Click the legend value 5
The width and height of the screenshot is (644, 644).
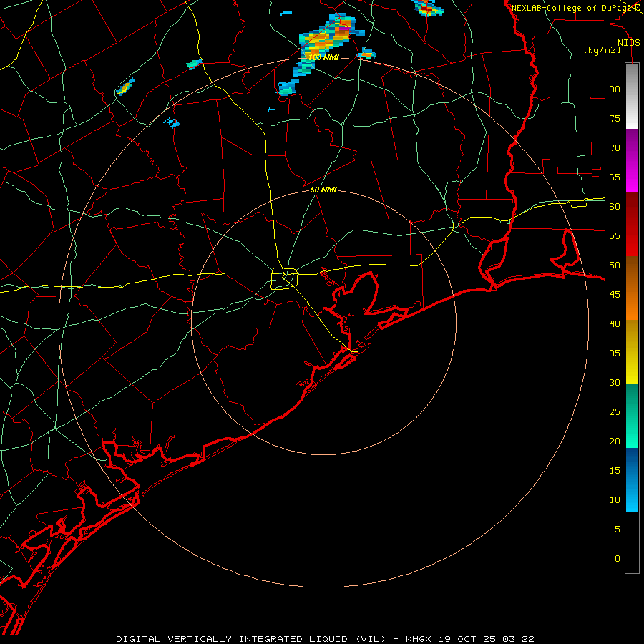pyautogui.click(x=618, y=530)
